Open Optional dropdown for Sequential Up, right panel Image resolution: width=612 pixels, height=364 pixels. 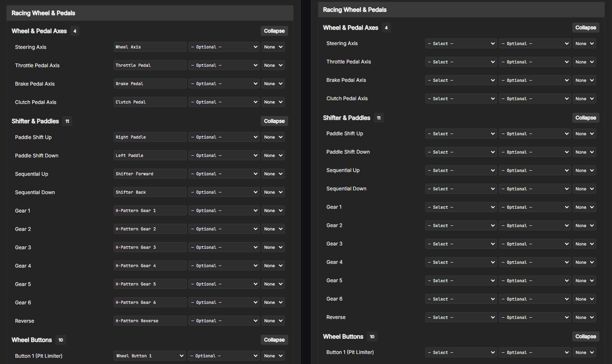coord(535,170)
